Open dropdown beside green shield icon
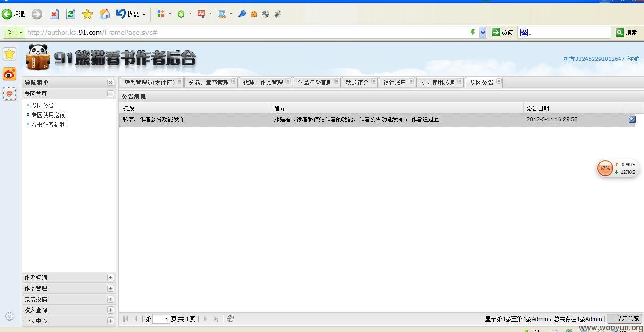Screen dimensions: 644x332 click(190, 14)
